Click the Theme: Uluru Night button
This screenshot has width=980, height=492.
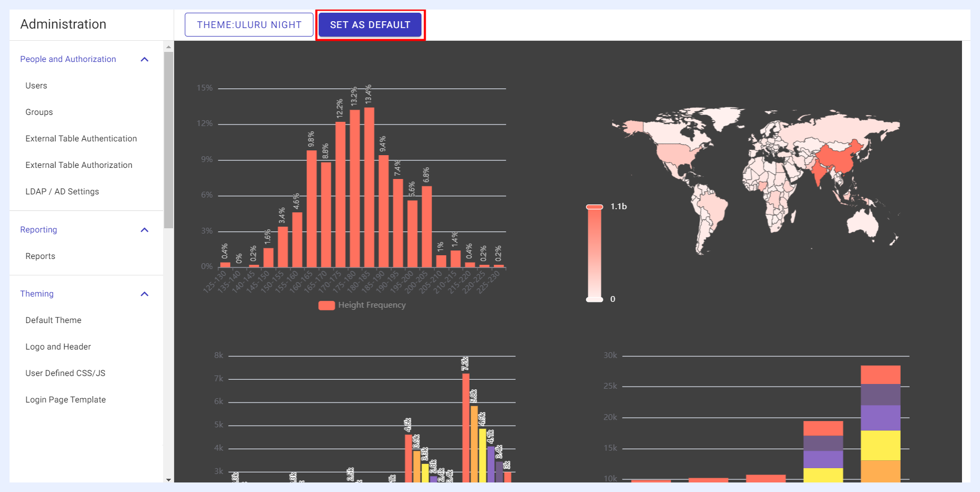[x=249, y=25]
